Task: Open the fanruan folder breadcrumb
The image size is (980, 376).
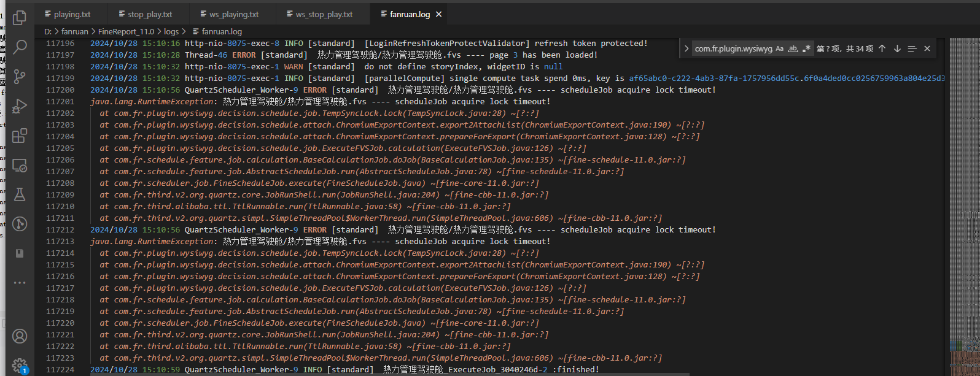Action: [75, 31]
